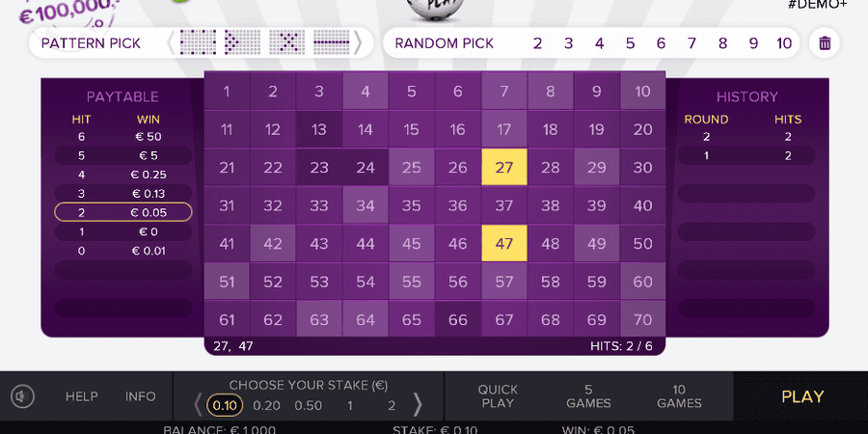Start the round with PLAY button
This screenshot has width=868, height=434.
[802, 396]
